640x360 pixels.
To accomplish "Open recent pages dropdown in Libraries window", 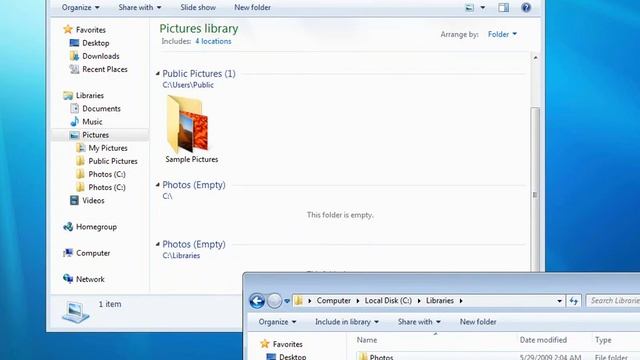I will [x=287, y=301].
